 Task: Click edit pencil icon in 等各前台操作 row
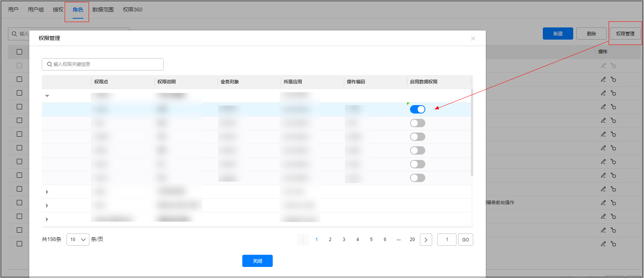(x=603, y=203)
